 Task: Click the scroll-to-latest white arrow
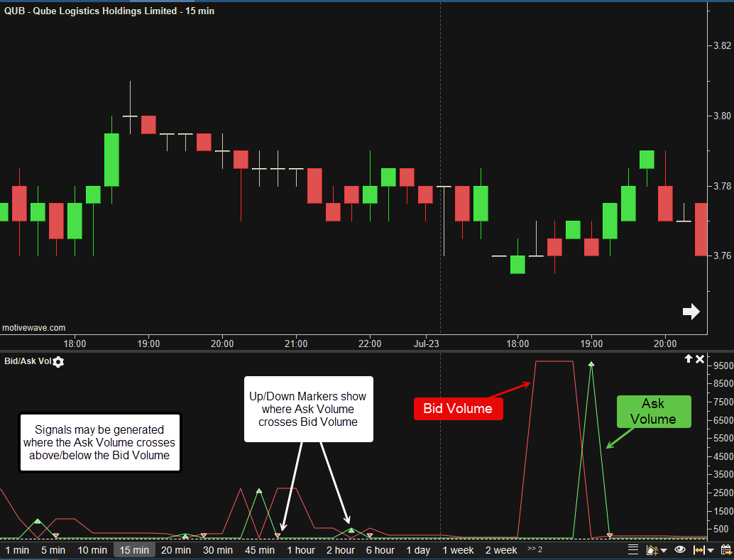tap(691, 312)
